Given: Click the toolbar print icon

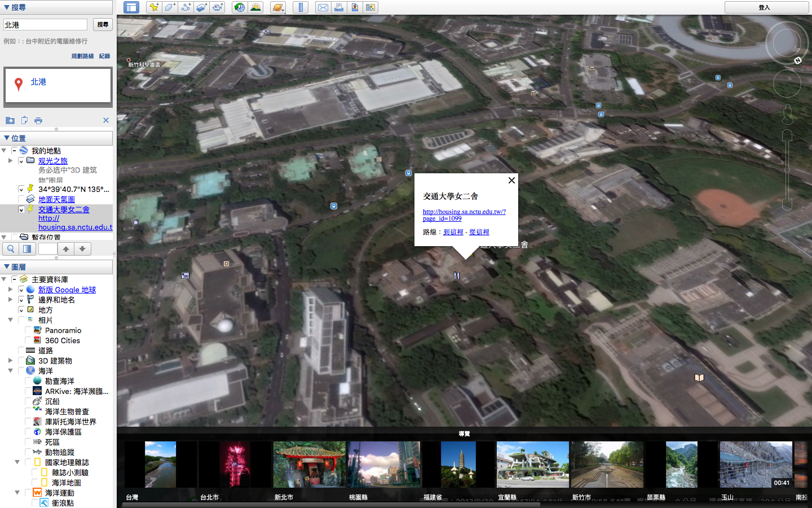Looking at the screenshot, I should pos(339,7).
